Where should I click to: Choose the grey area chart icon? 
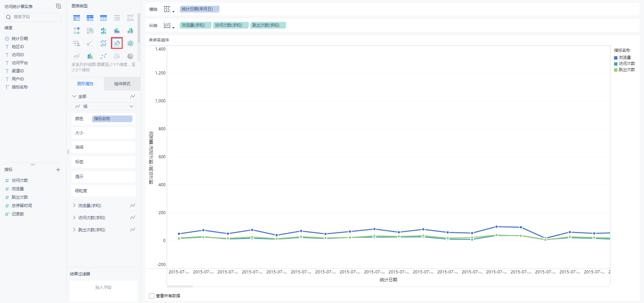[x=77, y=56]
